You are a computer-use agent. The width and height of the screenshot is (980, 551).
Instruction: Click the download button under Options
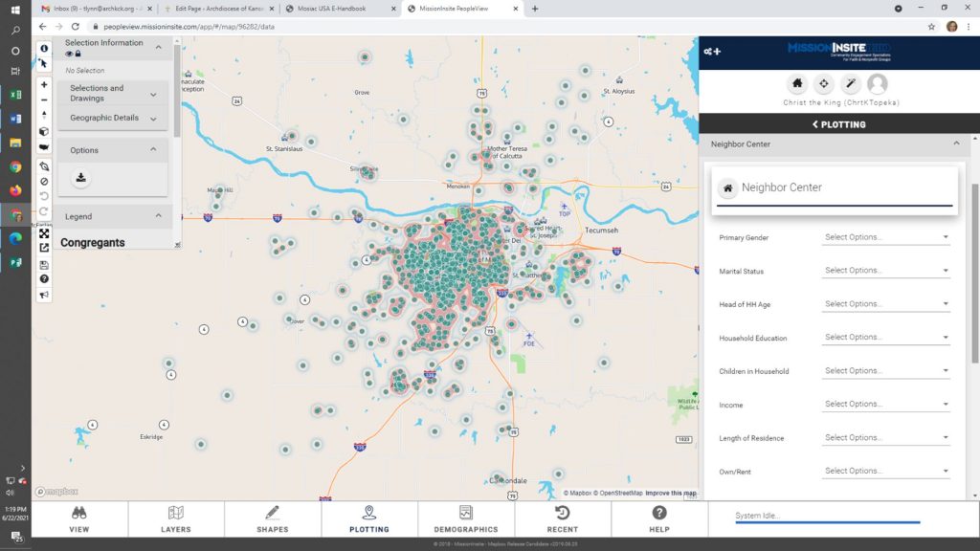pyautogui.click(x=80, y=178)
